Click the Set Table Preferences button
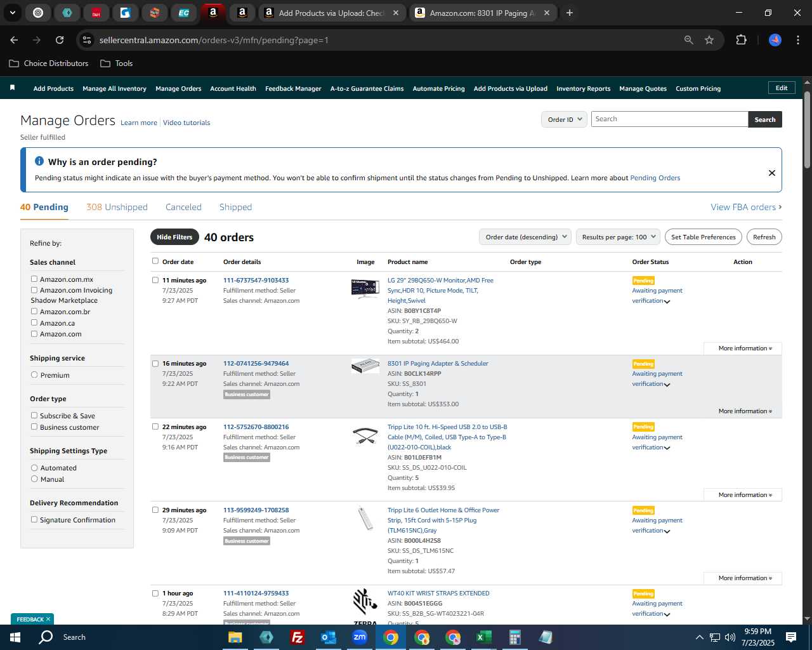The height and width of the screenshot is (650, 812). click(703, 237)
